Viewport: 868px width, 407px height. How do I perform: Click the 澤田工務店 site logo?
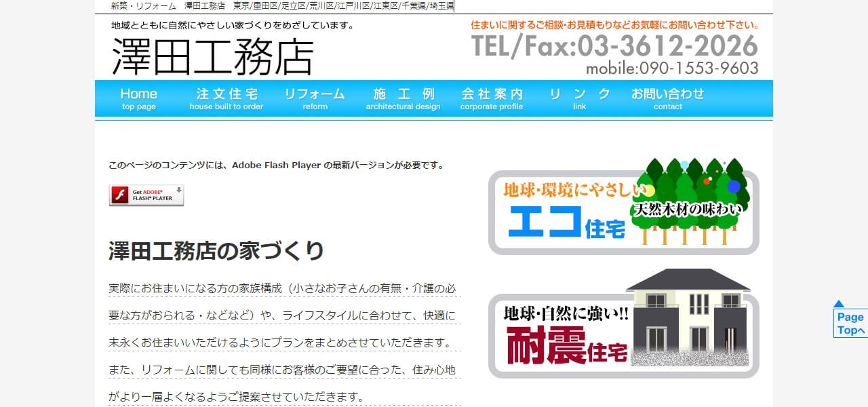(x=212, y=56)
